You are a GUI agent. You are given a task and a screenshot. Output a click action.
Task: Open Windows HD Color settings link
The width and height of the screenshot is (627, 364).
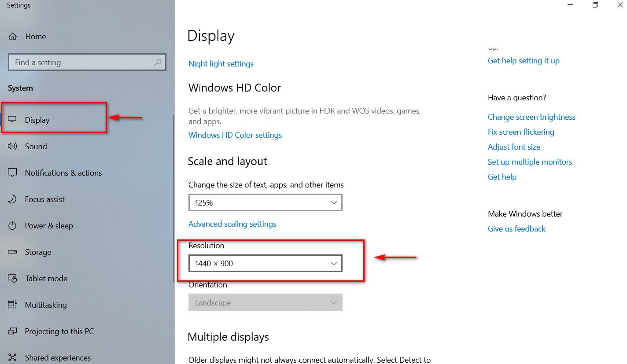[x=235, y=135]
